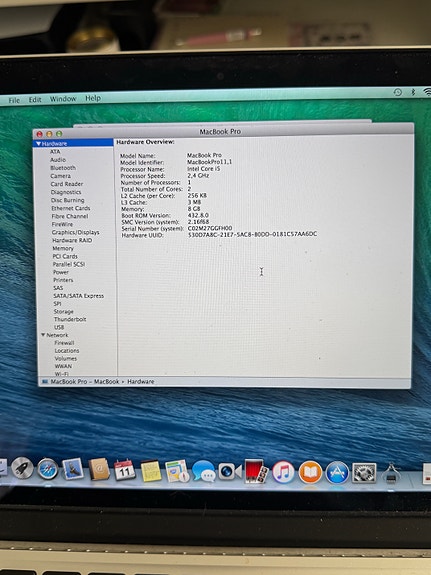The image size is (431, 575).
Task: Select FireWire in the sidebar
Action: pyautogui.click(x=62, y=224)
